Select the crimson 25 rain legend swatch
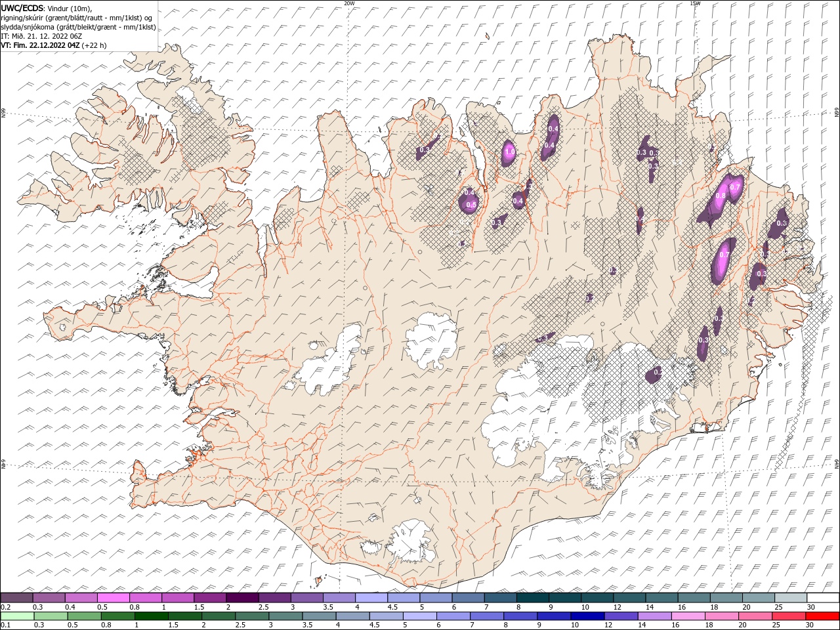This screenshot has height=630, width=840. [788, 616]
